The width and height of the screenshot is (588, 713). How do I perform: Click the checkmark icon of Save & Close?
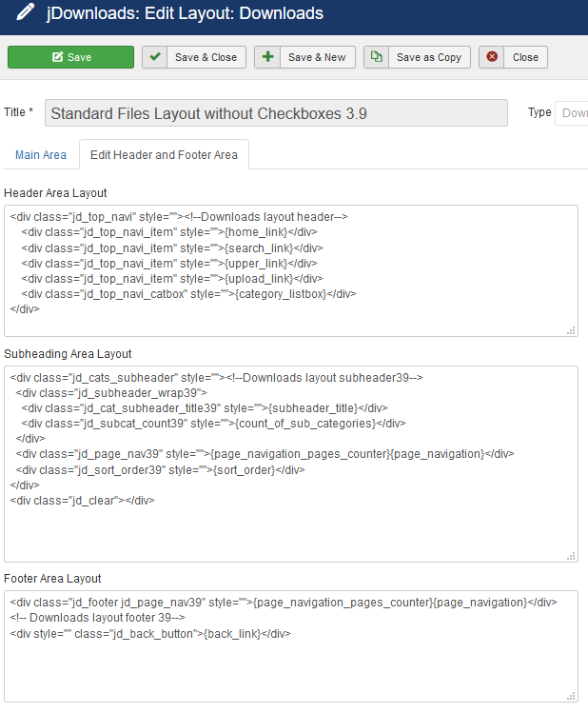point(155,57)
